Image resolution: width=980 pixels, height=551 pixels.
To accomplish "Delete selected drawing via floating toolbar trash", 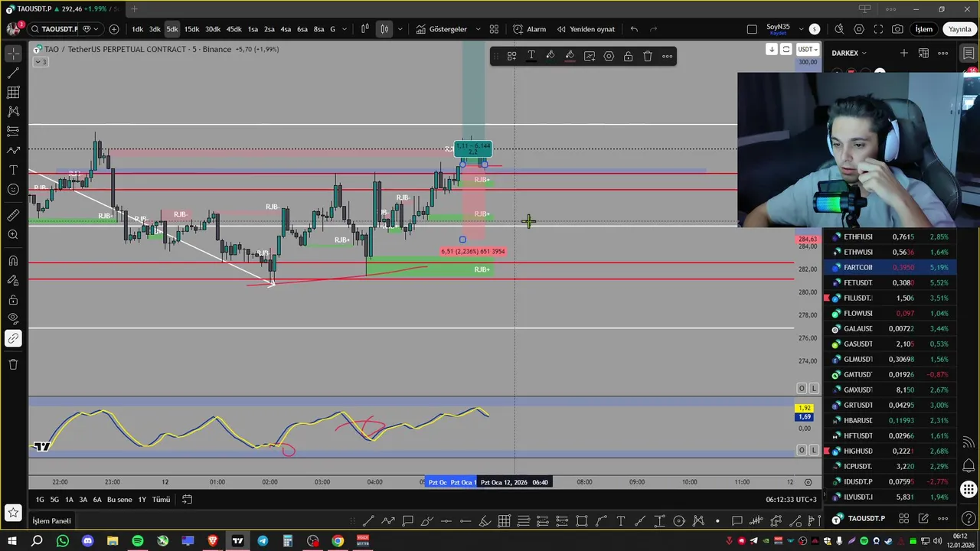I will tap(648, 56).
